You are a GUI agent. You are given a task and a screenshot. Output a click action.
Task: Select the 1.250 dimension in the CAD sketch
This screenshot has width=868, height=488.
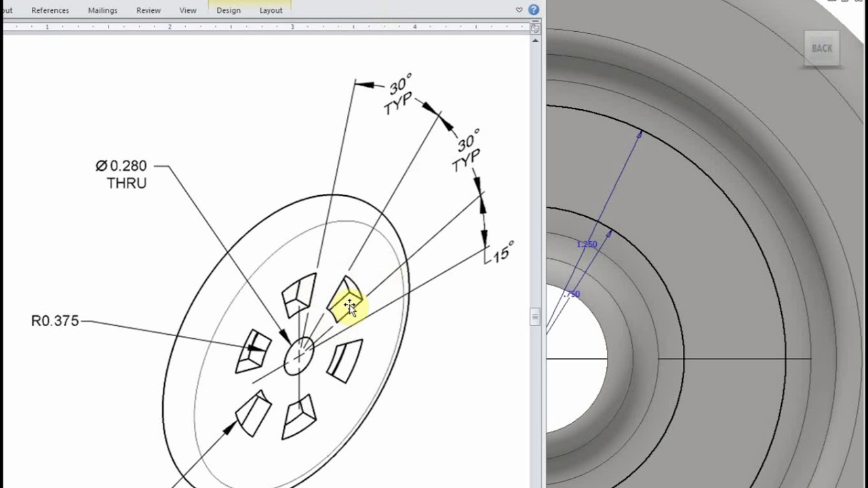coord(587,244)
